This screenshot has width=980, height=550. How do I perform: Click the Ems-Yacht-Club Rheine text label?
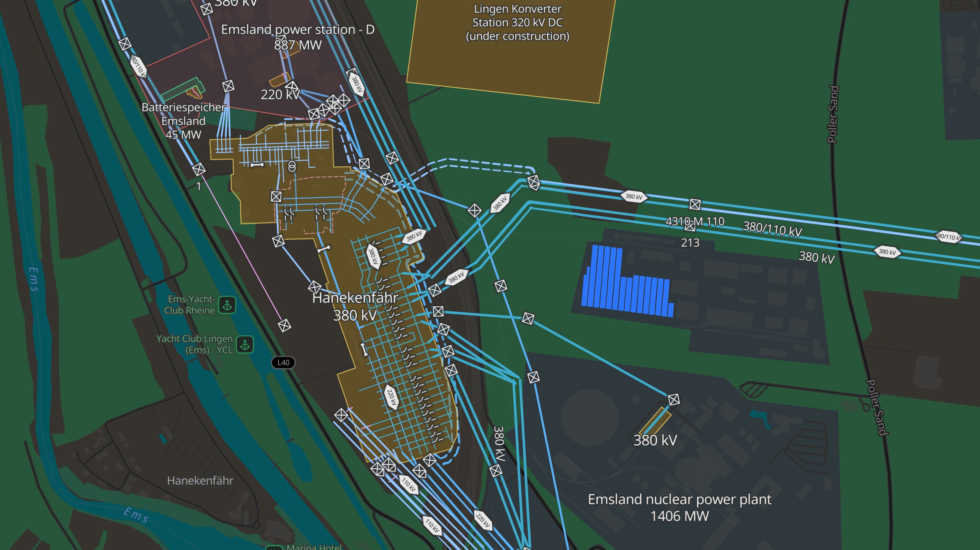(190, 305)
